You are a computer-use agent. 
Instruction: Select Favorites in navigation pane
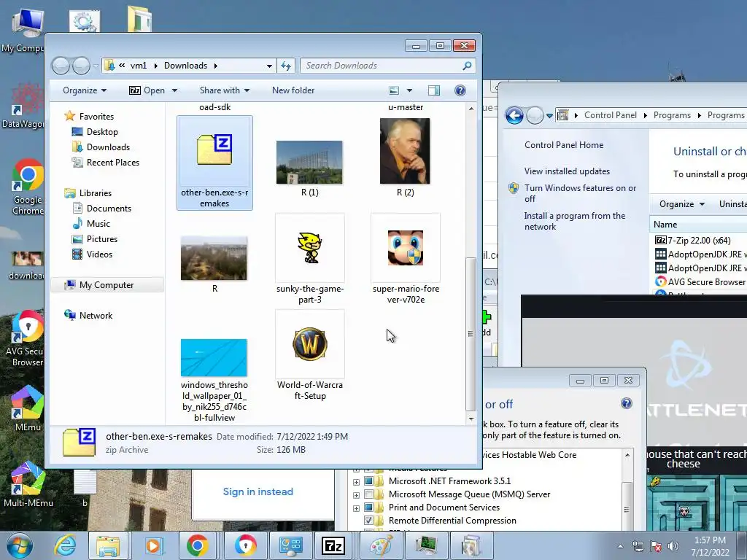pyautogui.click(x=97, y=117)
